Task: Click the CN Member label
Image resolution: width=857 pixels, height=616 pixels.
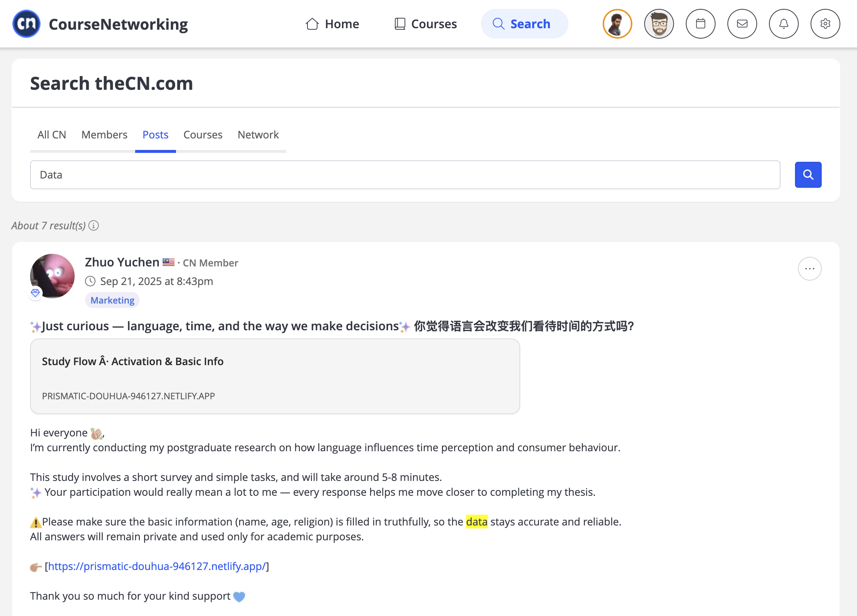Action: point(211,263)
